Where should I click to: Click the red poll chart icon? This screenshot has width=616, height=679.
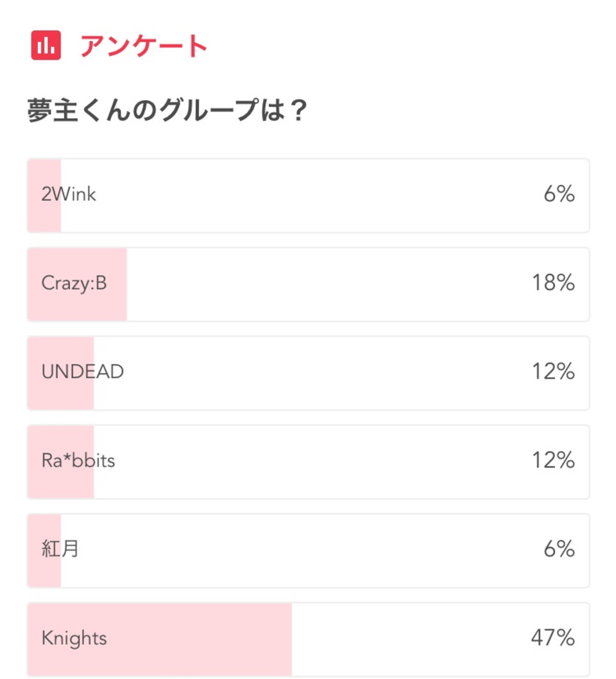tap(46, 45)
